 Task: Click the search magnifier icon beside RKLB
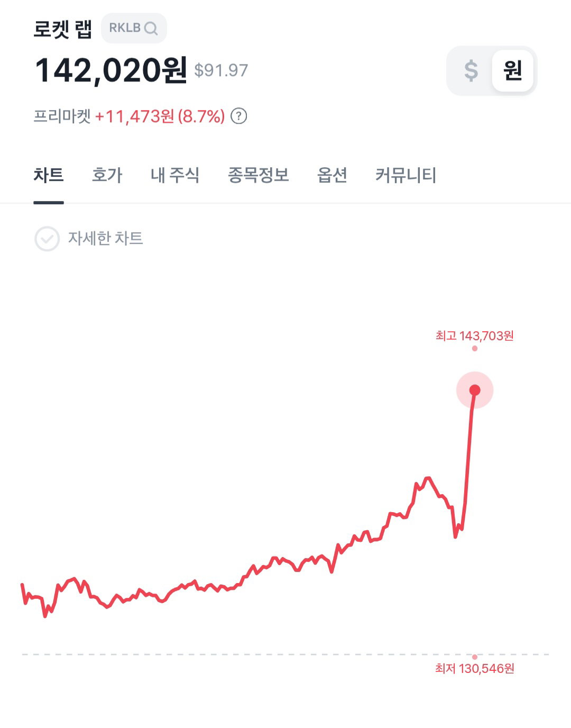tap(151, 28)
